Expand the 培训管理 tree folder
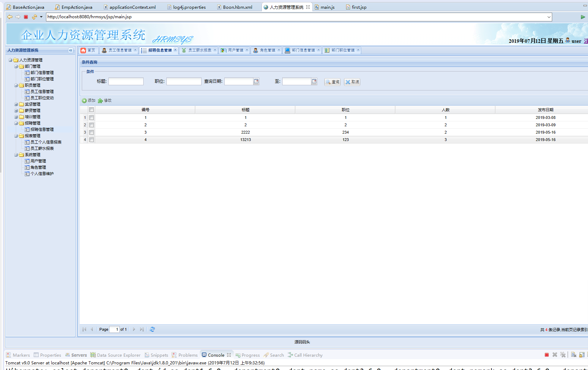 coord(16,117)
